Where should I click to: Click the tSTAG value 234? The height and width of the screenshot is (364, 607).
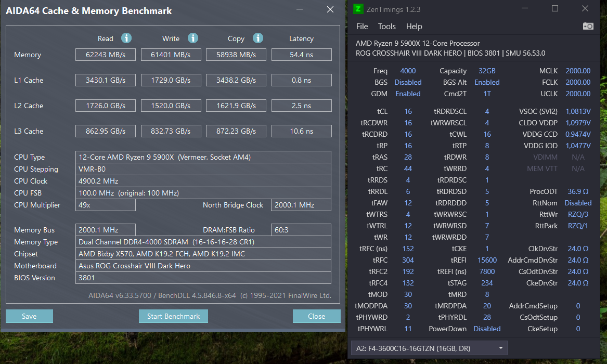487,283
